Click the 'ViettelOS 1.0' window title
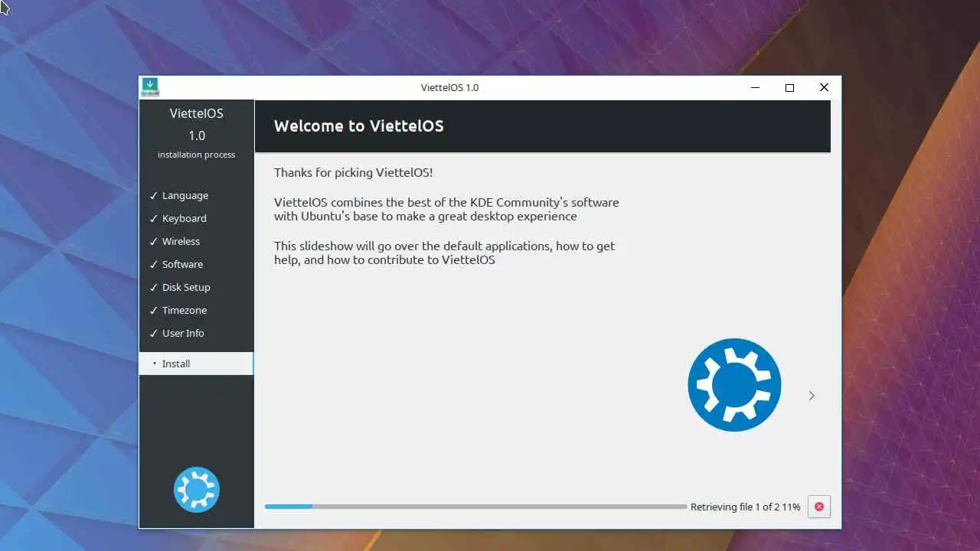Screen dimensions: 980x551 [x=449, y=87]
